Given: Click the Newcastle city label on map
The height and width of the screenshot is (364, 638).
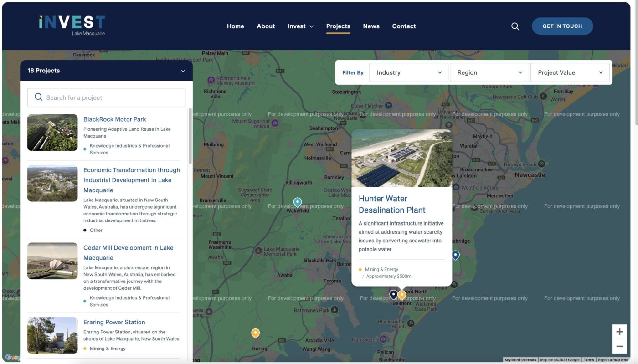Looking at the screenshot, I should [530, 175].
